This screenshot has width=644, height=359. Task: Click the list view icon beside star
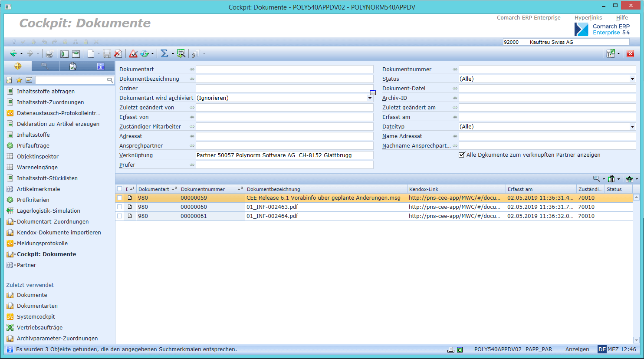(x=10, y=80)
